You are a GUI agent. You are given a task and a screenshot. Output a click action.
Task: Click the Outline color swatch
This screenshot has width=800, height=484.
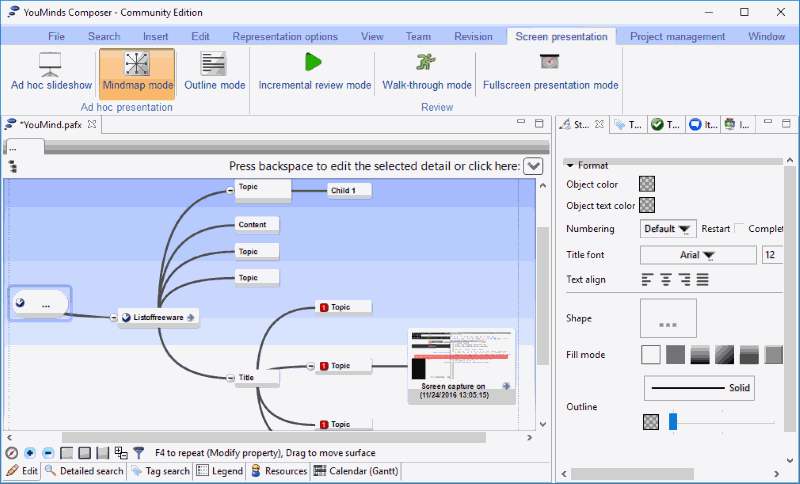click(x=651, y=422)
